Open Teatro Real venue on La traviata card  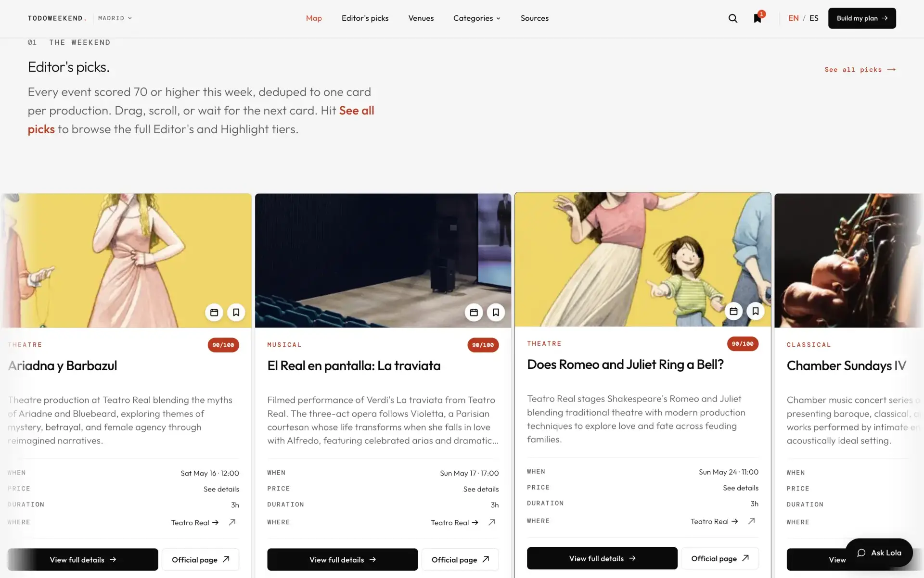[x=454, y=523]
